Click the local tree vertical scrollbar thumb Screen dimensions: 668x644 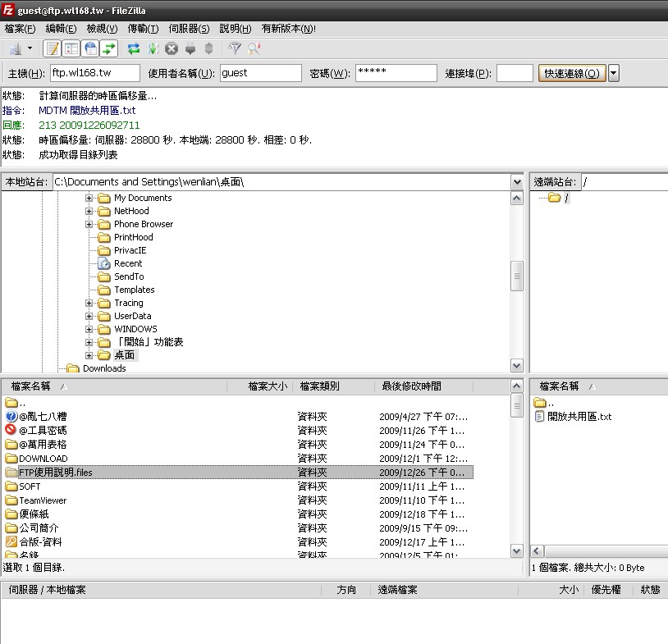[517, 276]
